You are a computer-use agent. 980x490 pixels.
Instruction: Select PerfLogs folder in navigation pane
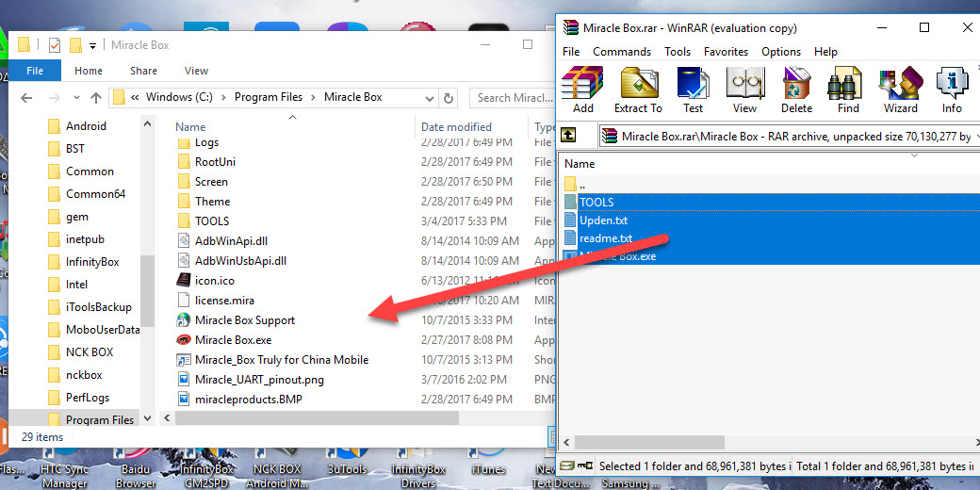pyautogui.click(x=78, y=398)
